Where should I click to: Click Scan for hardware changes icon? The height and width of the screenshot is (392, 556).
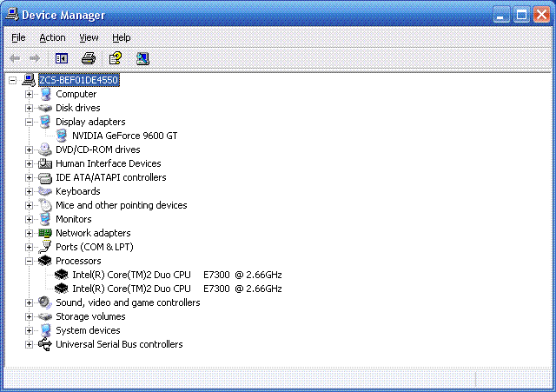coord(142,58)
